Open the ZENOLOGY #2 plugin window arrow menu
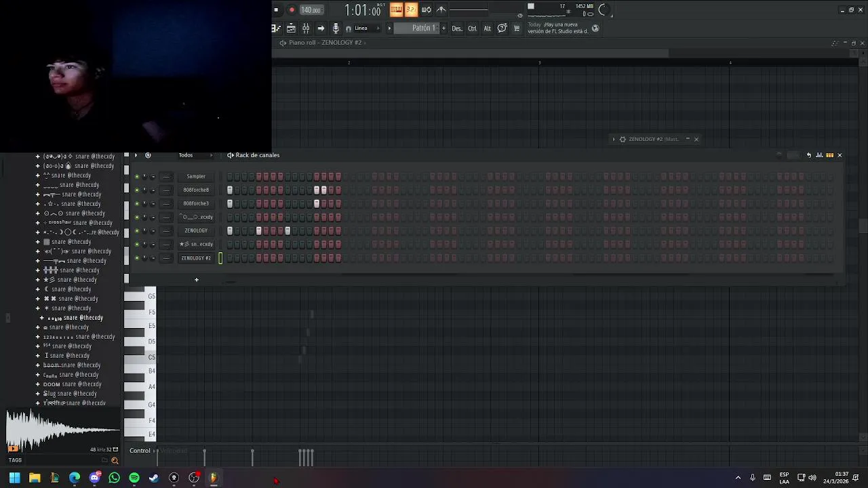Screen dimensions: 868x488 (614, 140)
